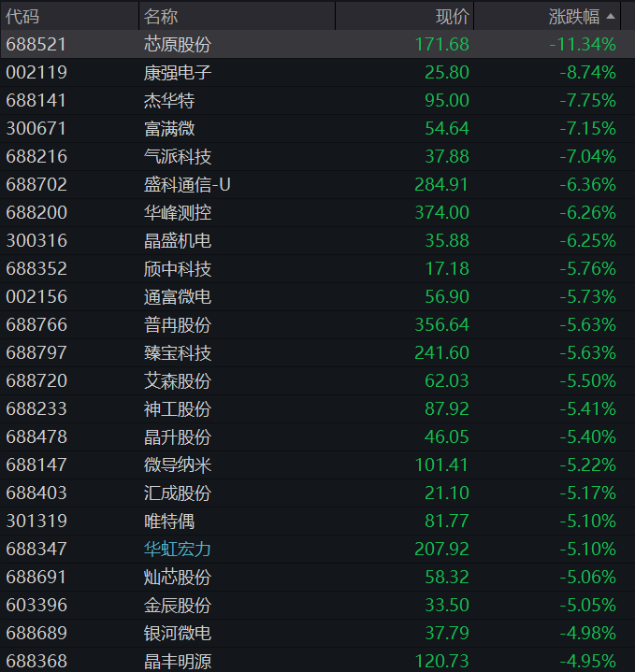This screenshot has width=635, height=672.
Task: Select stock code 002156
Action: click(x=36, y=296)
